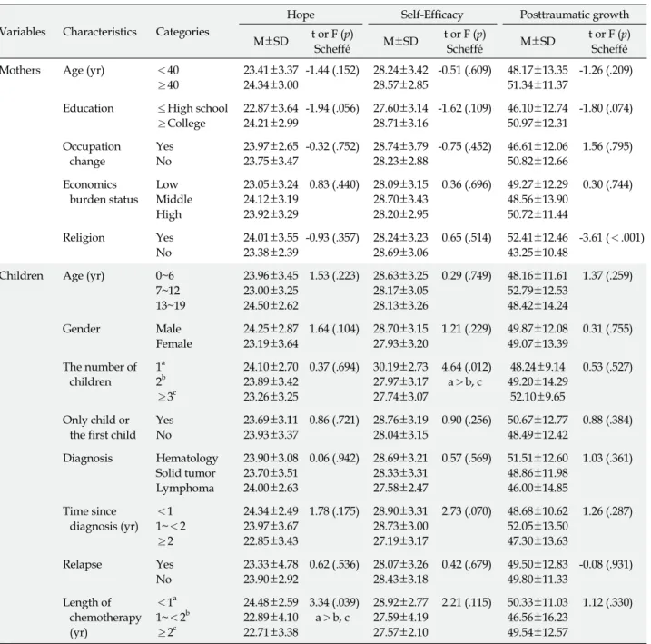Click the value '24.25±2.87'

[x=271, y=329]
